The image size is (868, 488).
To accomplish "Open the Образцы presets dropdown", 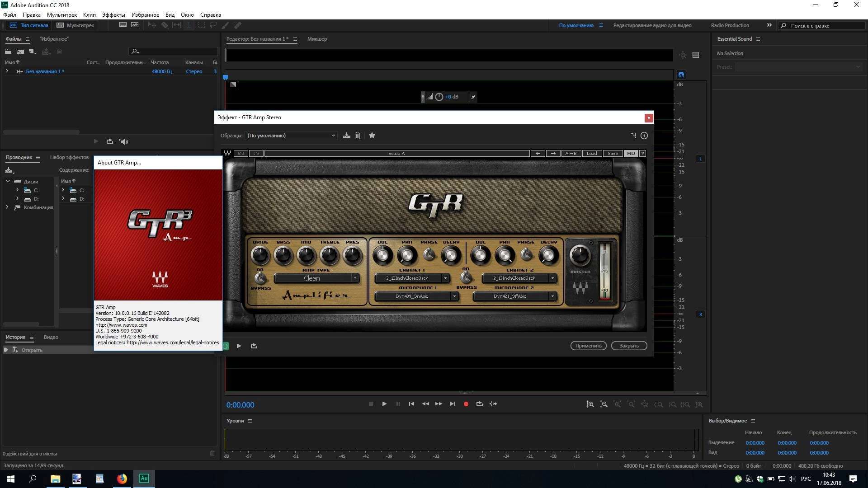I will (291, 135).
